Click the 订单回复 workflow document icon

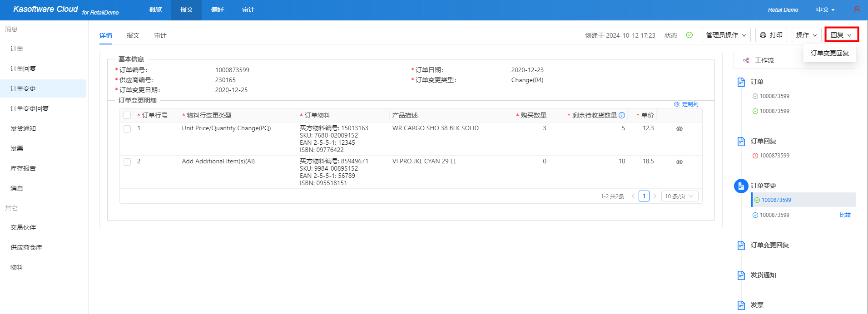(741, 141)
